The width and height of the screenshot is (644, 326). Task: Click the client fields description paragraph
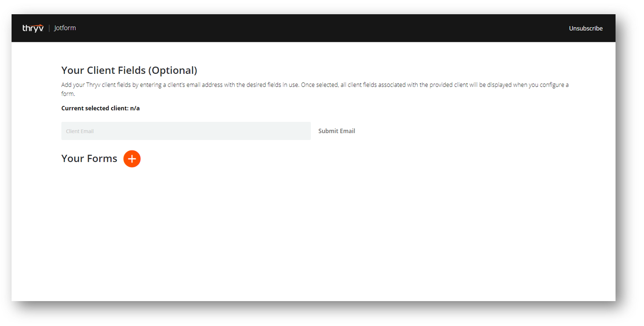pyautogui.click(x=315, y=89)
